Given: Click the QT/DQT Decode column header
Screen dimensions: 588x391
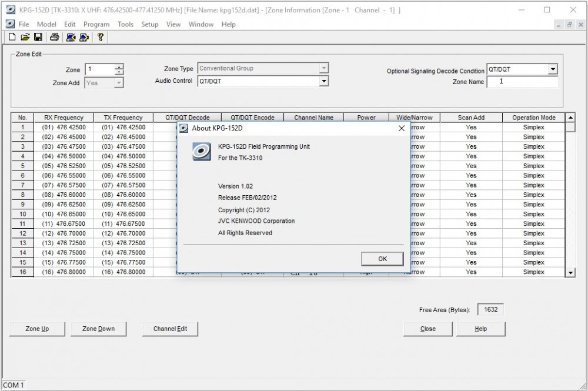Looking at the screenshot, I should pyautogui.click(x=188, y=118).
